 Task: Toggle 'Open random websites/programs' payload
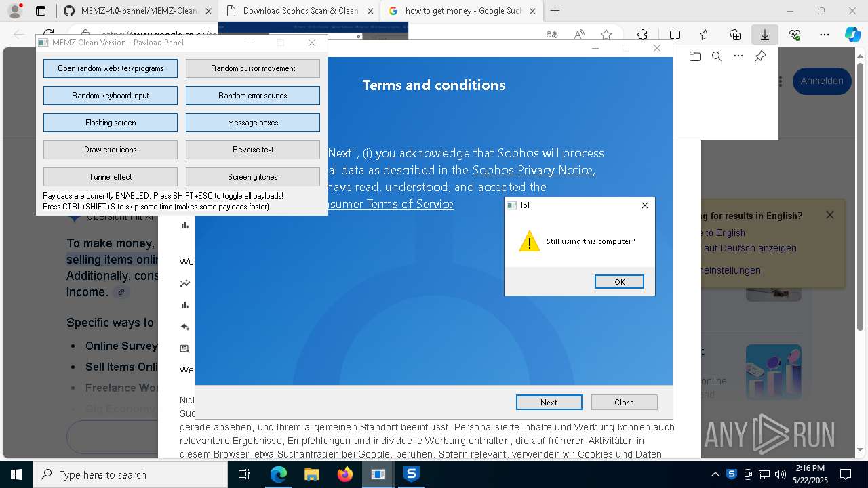coord(111,68)
